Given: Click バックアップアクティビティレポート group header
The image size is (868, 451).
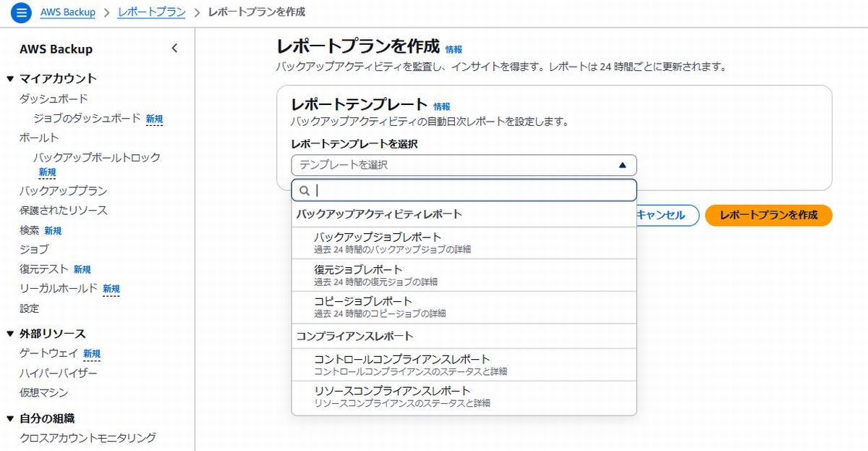Looking at the screenshot, I should [x=379, y=214].
